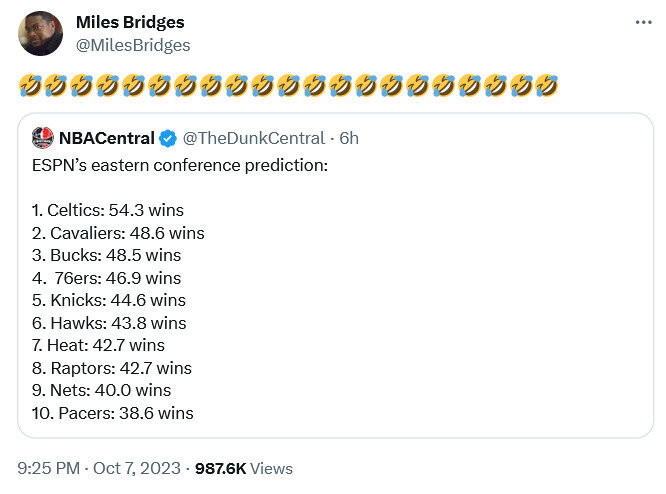Click the Pacers: 38.6 wins line
Image resolution: width=666 pixels, height=494 pixels.
tap(113, 413)
